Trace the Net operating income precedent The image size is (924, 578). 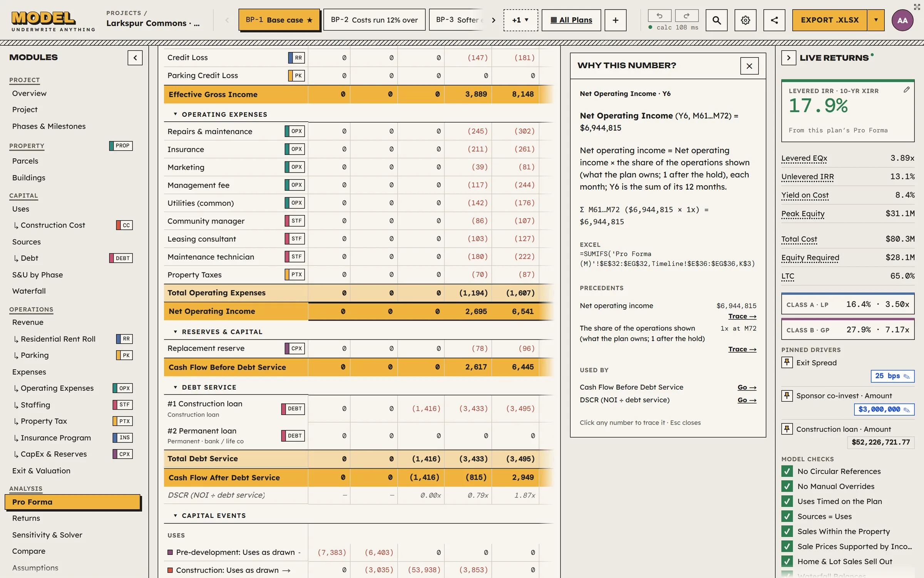coord(742,316)
